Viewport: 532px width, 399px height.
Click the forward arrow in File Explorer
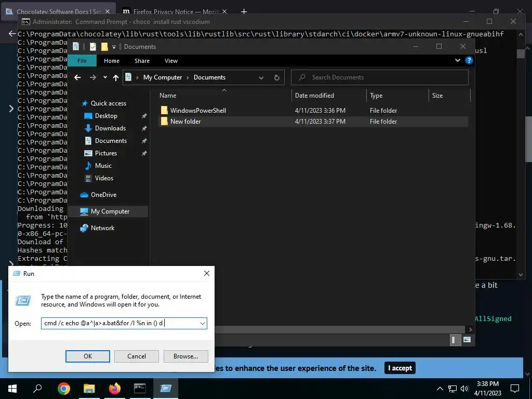[x=92, y=77]
